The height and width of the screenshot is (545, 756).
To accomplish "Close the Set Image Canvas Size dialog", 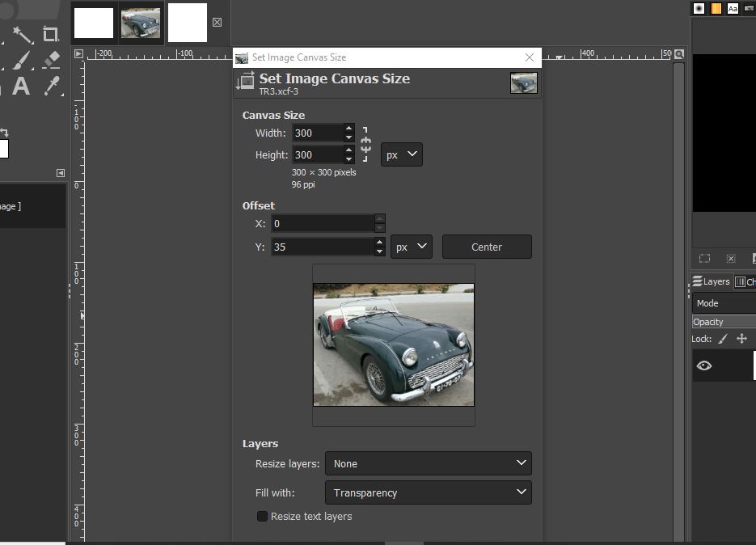I will click(530, 57).
